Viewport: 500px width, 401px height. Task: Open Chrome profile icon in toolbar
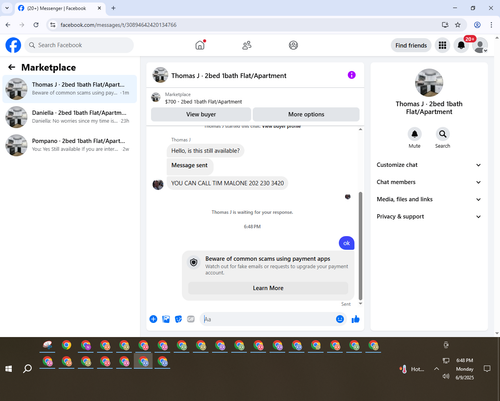click(x=477, y=25)
